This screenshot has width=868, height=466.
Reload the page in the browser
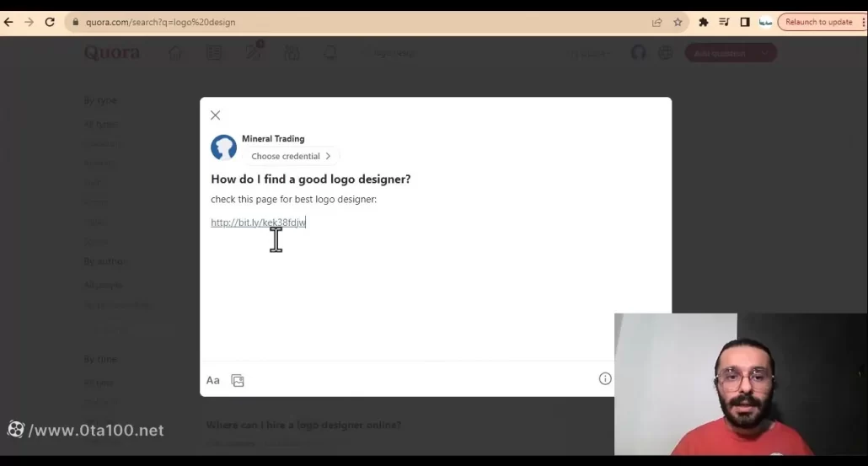coord(50,22)
